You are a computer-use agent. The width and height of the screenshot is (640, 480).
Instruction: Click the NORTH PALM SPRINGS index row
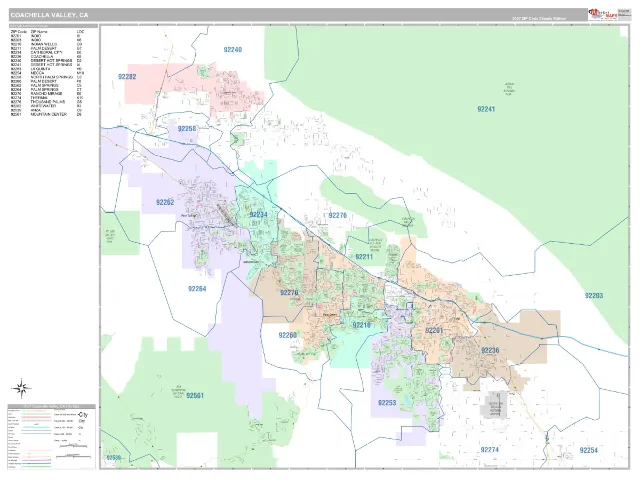coord(47,77)
